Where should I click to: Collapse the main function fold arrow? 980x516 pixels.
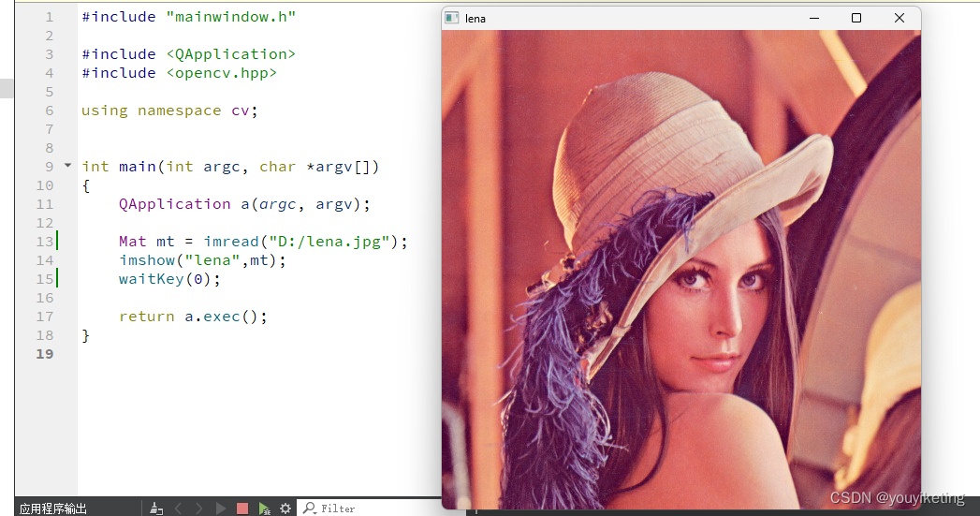tap(67, 166)
